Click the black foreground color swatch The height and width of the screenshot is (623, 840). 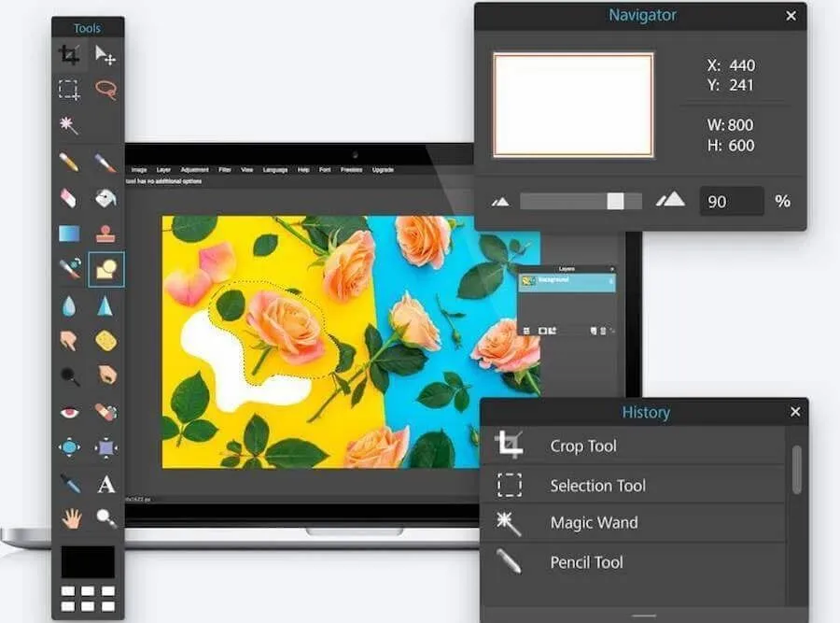[x=88, y=561]
